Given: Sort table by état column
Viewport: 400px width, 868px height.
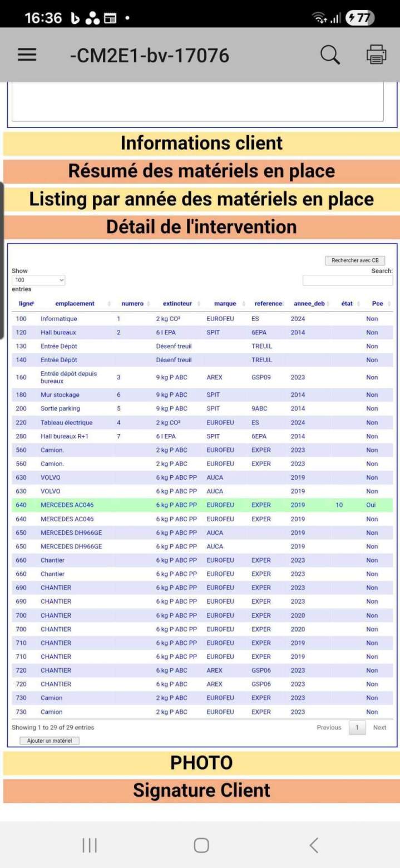Looking at the screenshot, I should pos(348,304).
